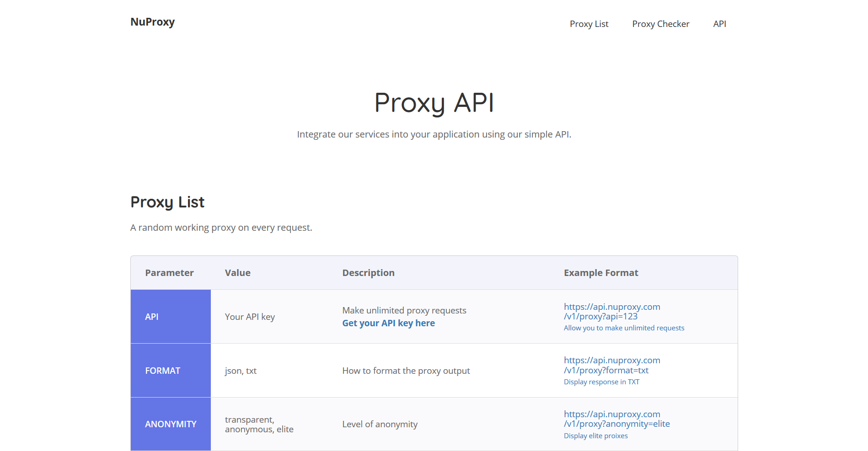Select the API navigation link
The width and height of the screenshot is (868, 451).
(719, 24)
